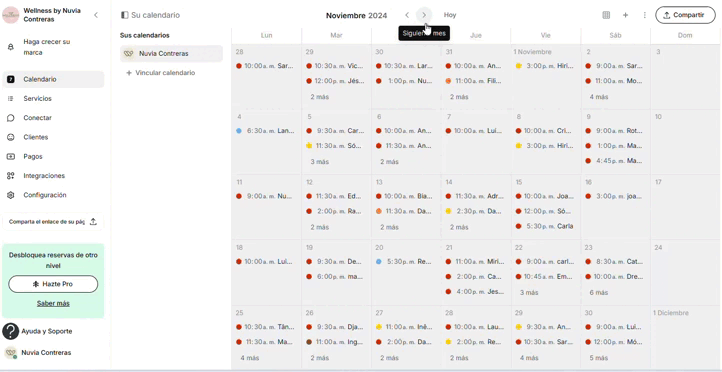722x372 pixels.
Task: Expand 3 más on November 5
Action: [x=320, y=162]
